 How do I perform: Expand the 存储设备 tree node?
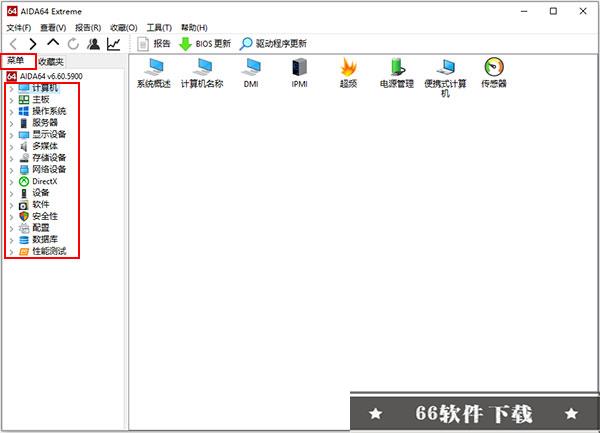pos(11,158)
